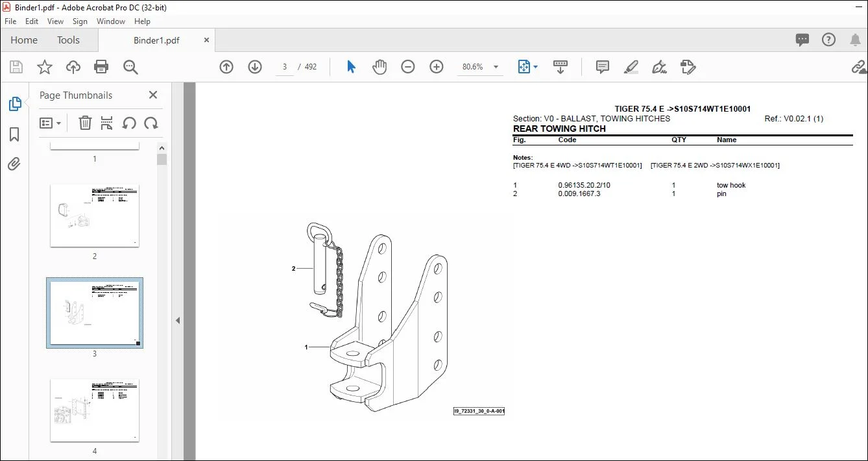Open the Bookmarks pane in the sidebar
Screen dimensions: 868x461
click(14, 134)
